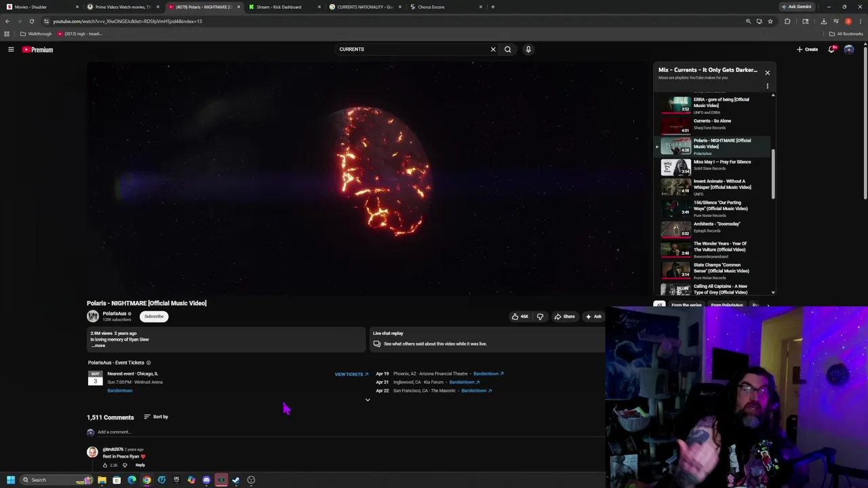Open the account avatar menu

[x=849, y=49]
